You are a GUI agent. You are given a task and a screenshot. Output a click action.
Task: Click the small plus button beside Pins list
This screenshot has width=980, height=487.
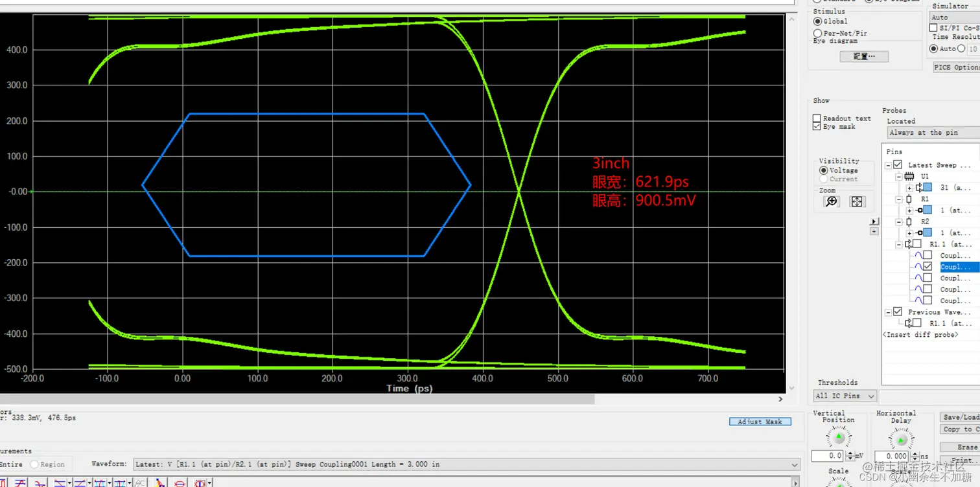pyautogui.click(x=874, y=231)
